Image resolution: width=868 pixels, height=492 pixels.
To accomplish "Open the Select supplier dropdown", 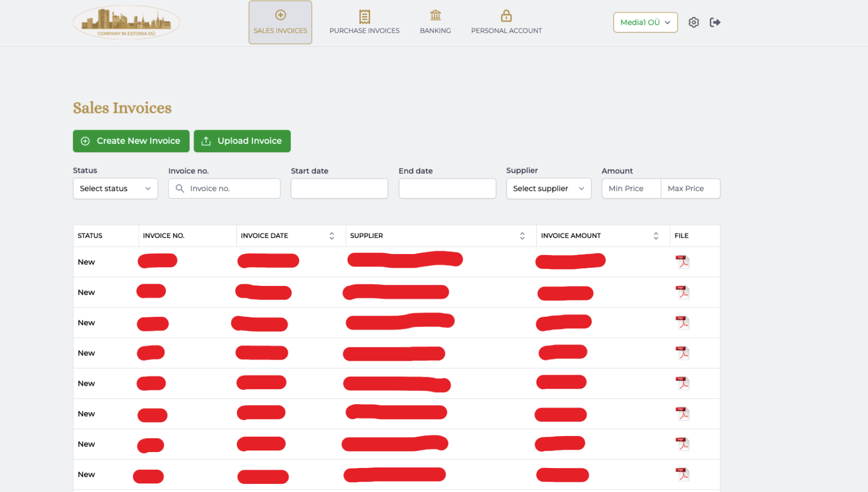I will pos(548,188).
